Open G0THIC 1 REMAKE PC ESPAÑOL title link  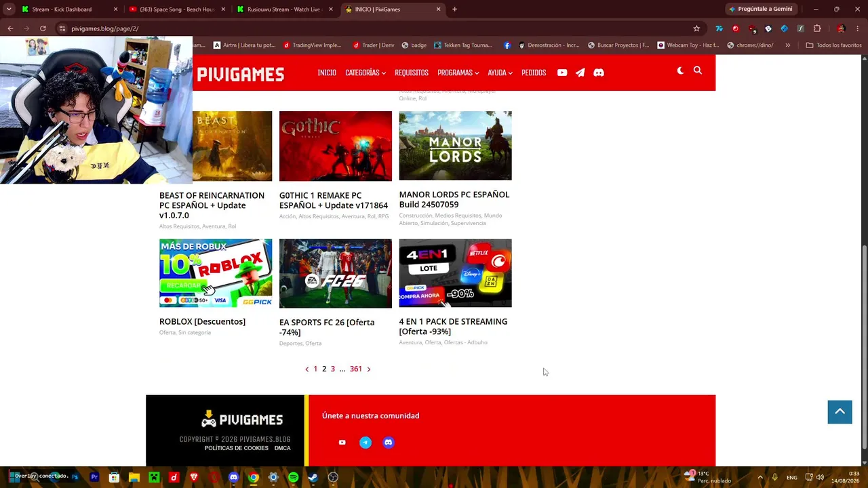(x=334, y=201)
